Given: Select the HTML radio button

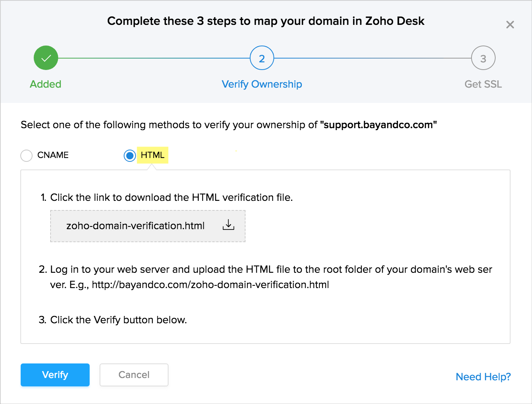Looking at the screenshot, I should pyautogui.click(x=130, y=155).
